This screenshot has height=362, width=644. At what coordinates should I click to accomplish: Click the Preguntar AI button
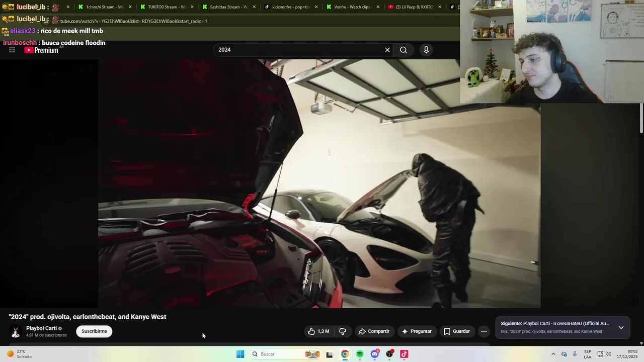[x=417, y=331]
